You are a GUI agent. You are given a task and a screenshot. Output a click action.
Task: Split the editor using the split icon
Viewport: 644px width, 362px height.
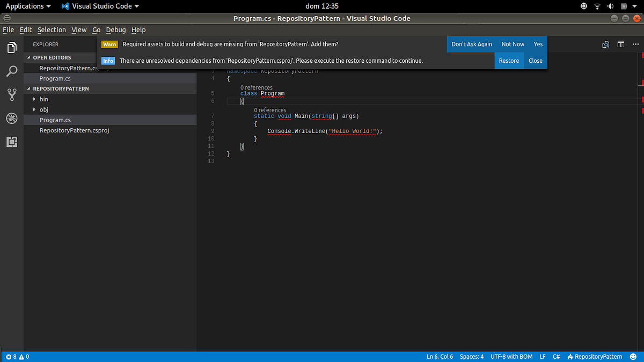(621, 45)
